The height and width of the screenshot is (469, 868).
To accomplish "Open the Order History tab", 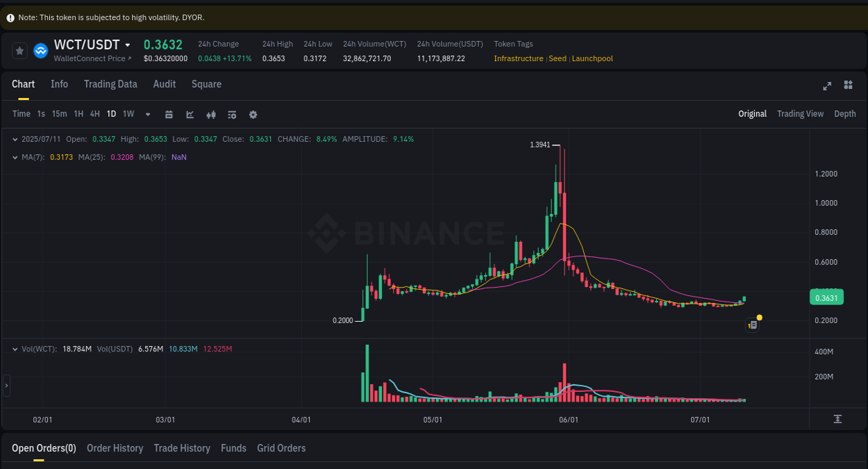I will [115, 448].
